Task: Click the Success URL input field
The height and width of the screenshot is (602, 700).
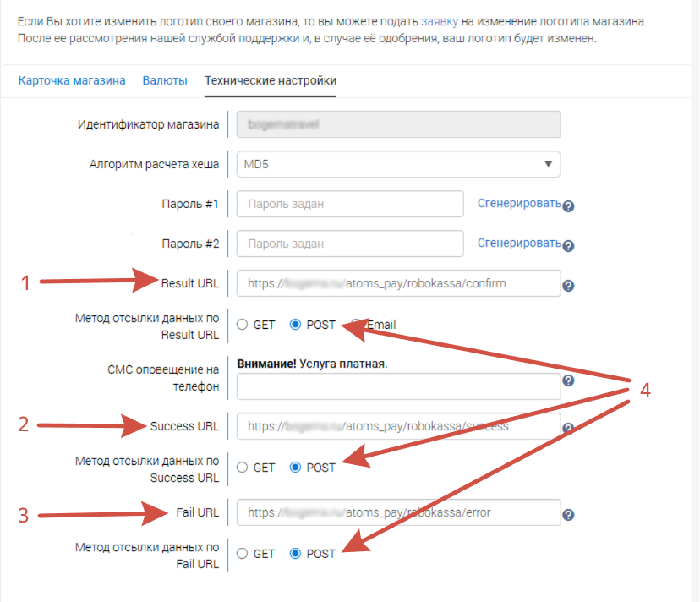Action: pos(399,426)
